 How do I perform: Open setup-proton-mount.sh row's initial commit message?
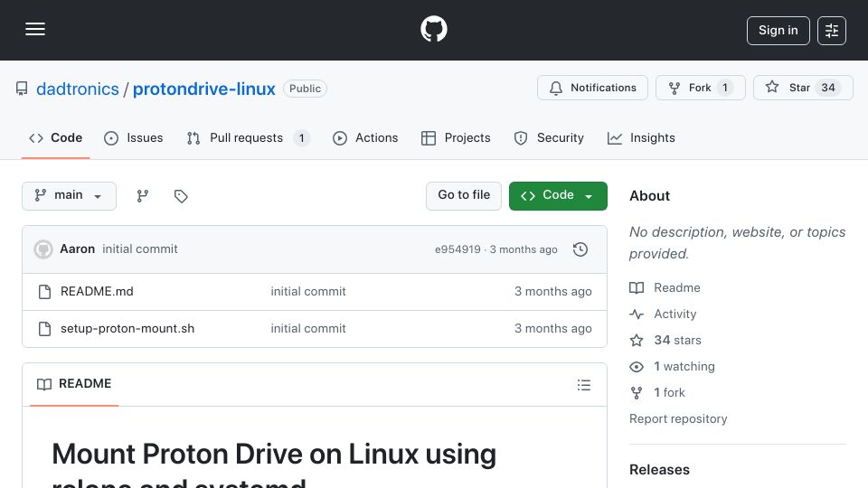(x=308, y=329)
